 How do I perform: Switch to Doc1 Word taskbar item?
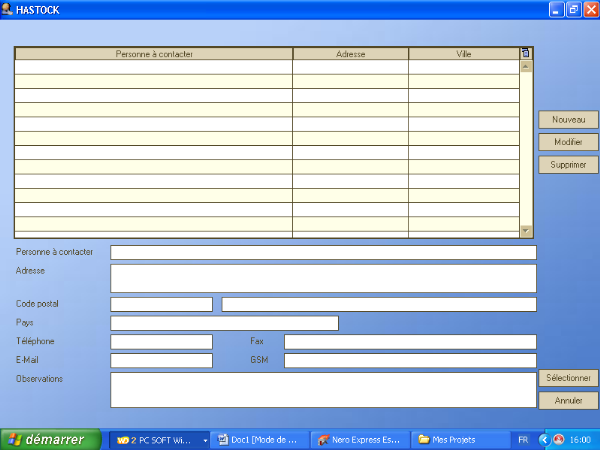coord(260,440)
